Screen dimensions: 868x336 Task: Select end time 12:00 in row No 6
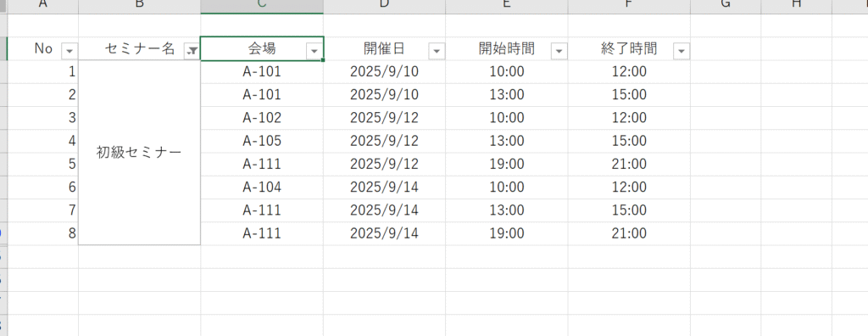(629, 188)
